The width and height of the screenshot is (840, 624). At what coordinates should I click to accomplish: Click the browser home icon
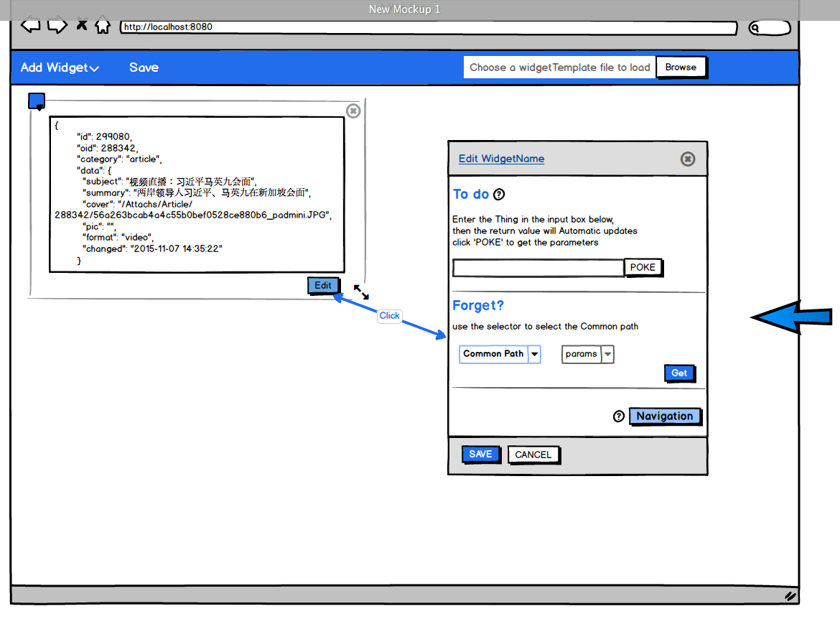103,27
